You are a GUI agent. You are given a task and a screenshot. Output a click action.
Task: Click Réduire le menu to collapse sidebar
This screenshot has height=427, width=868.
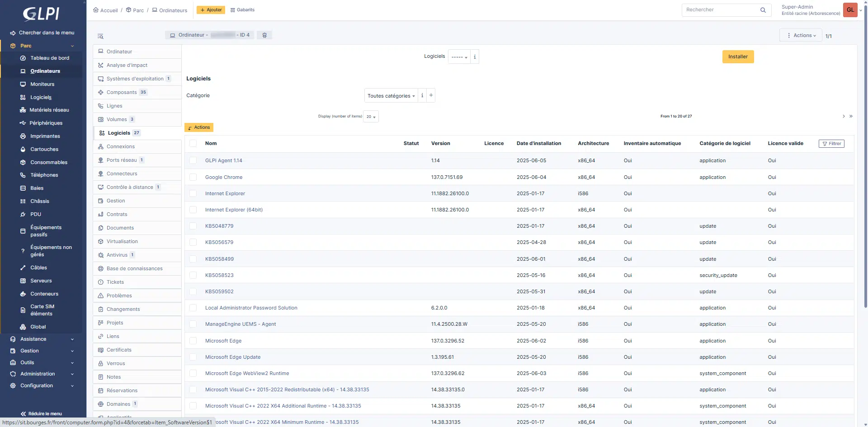[42, 413]
